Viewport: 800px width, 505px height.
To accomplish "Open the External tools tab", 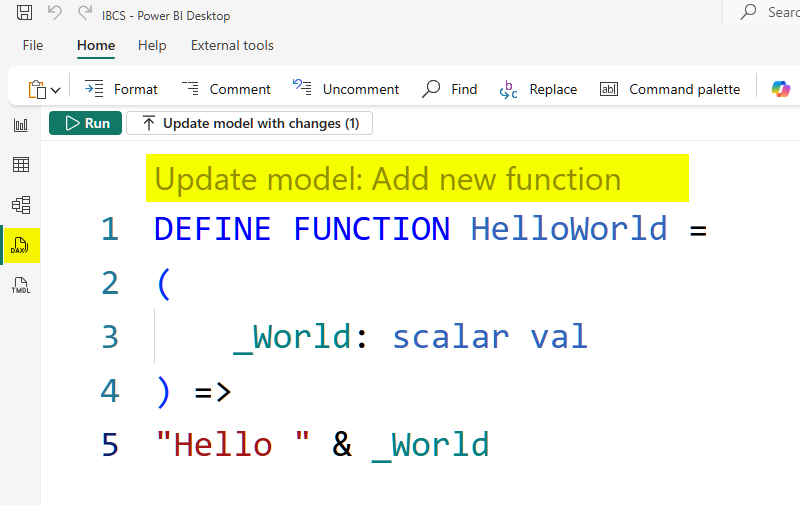I will [x=232, y=45].
